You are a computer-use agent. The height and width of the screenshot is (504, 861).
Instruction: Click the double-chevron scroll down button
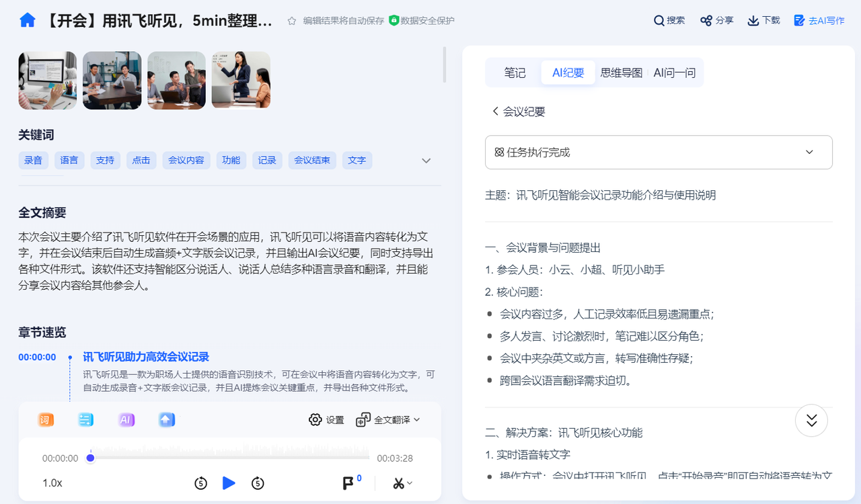pos(811,420)
